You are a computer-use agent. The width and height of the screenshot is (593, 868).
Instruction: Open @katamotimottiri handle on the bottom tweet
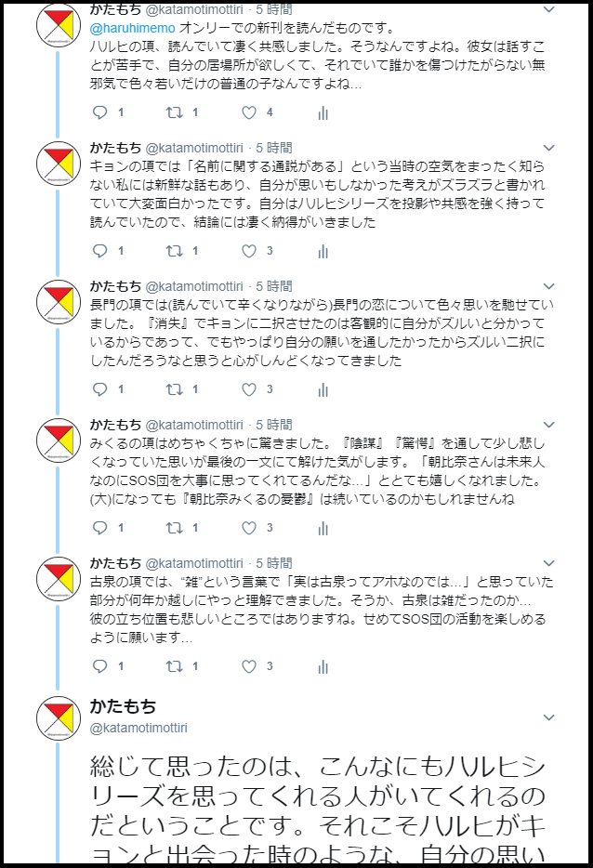(x=138, y=728)
